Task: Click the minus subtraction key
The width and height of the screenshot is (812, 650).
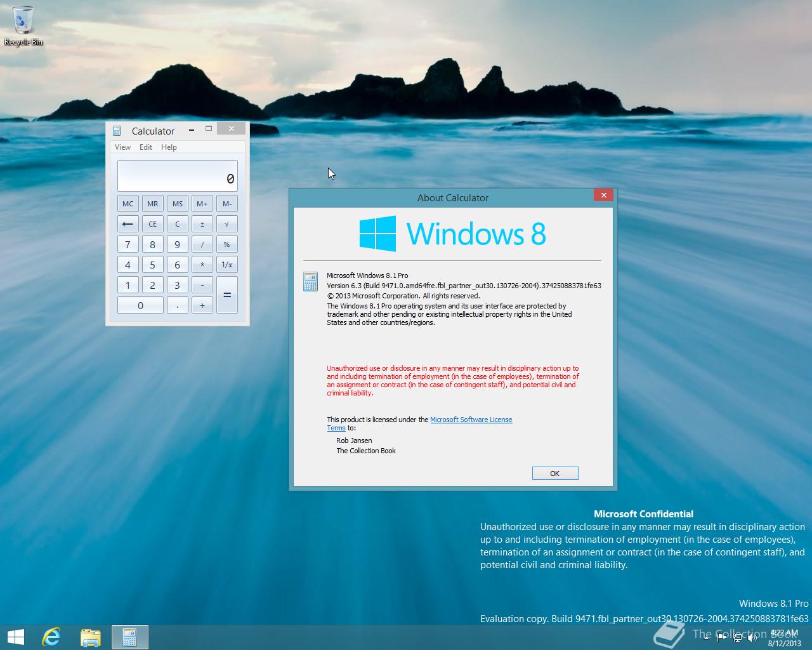Action: (202, 285)
